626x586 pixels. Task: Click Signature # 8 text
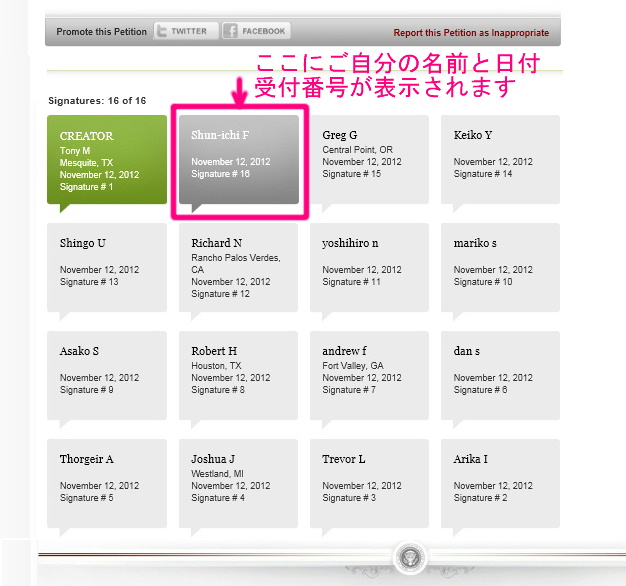[x=218, y=390]
